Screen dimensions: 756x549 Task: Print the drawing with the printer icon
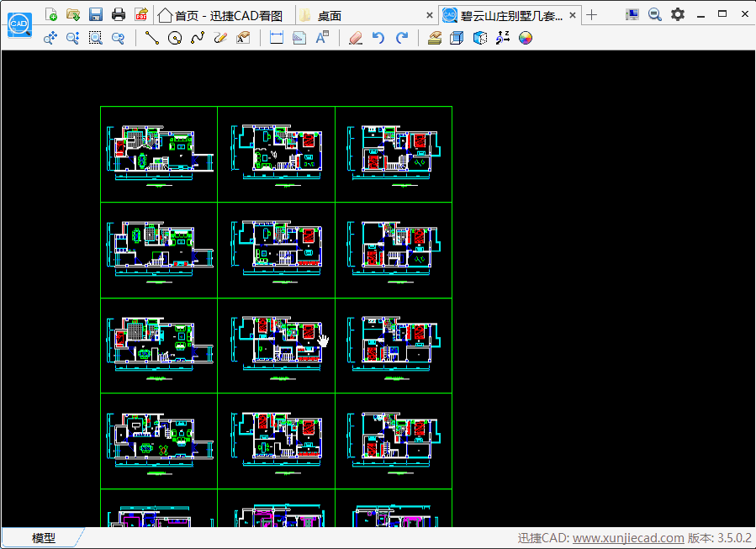coord(119,14)
